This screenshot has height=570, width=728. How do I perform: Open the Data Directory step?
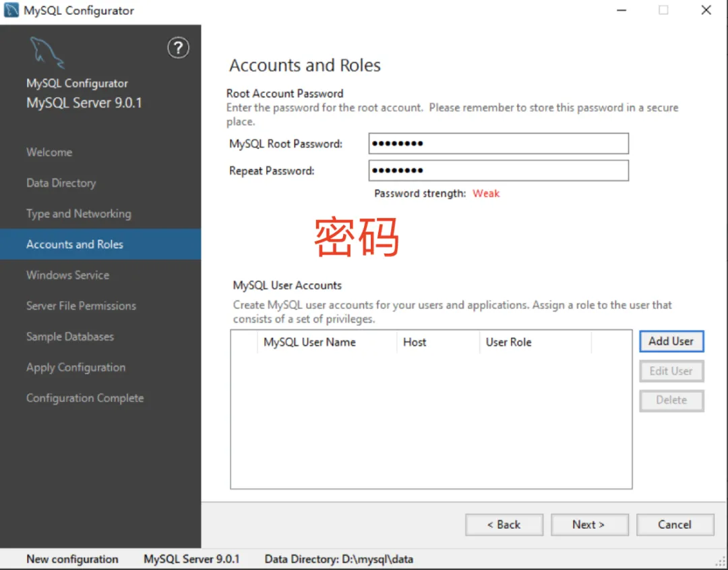(x=61, y=183)
